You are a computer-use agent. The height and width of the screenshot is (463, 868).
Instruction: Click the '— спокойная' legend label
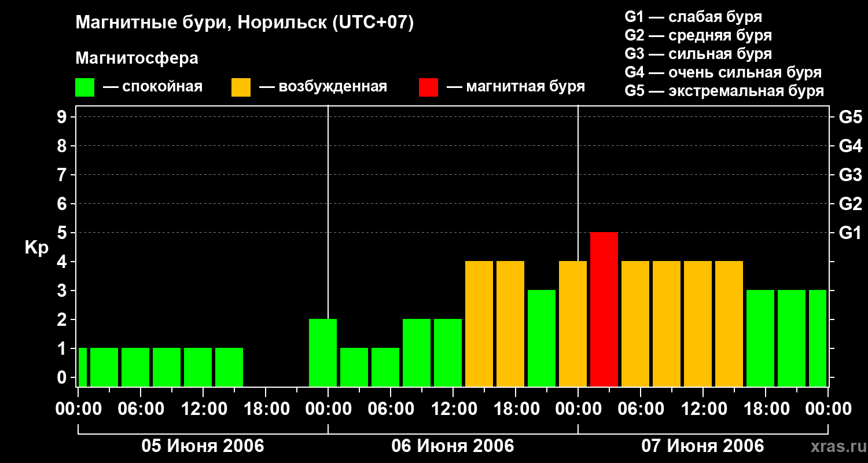click(153, 87)
